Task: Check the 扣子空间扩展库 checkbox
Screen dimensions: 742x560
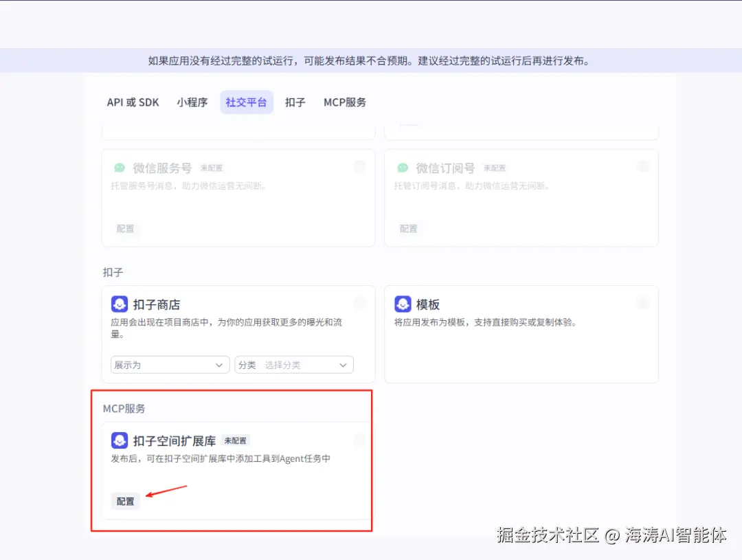Action: click(x=359, y=440)
